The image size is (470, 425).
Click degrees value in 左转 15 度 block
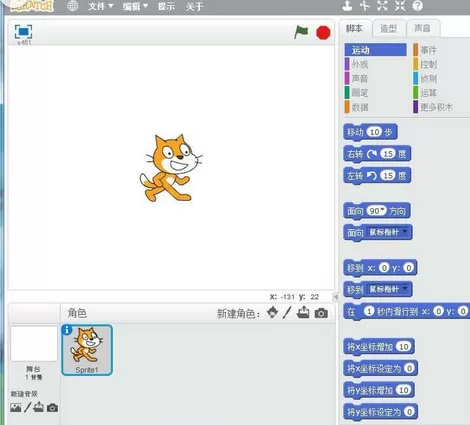(388, 175)
